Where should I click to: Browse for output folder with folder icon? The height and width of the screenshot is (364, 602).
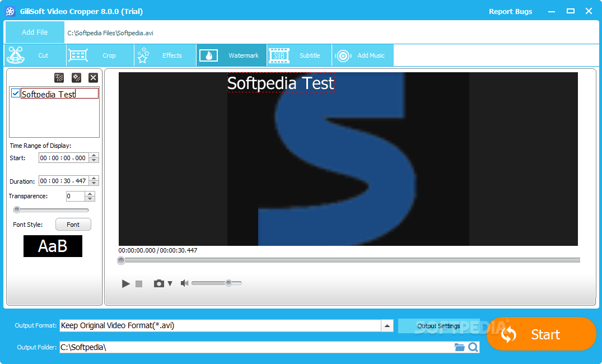(460, 347)
